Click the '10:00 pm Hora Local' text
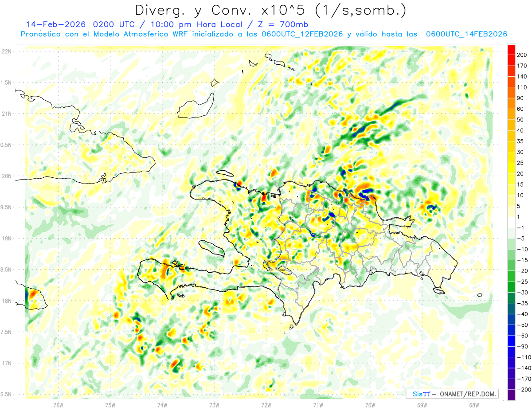Image resolution: width=532 pixels, height=411 pixels. pos(196,24)
